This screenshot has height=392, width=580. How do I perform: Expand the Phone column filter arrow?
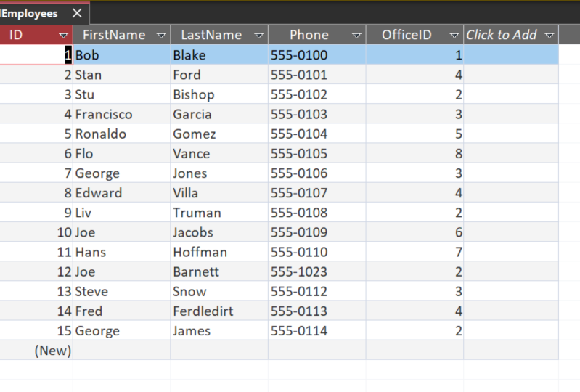(356, 35)
